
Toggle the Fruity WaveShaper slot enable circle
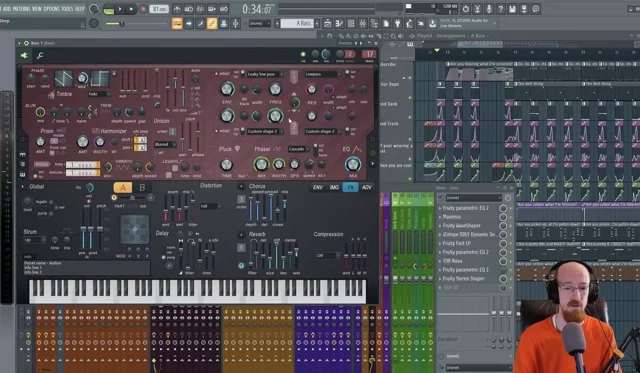coord(503,226)
